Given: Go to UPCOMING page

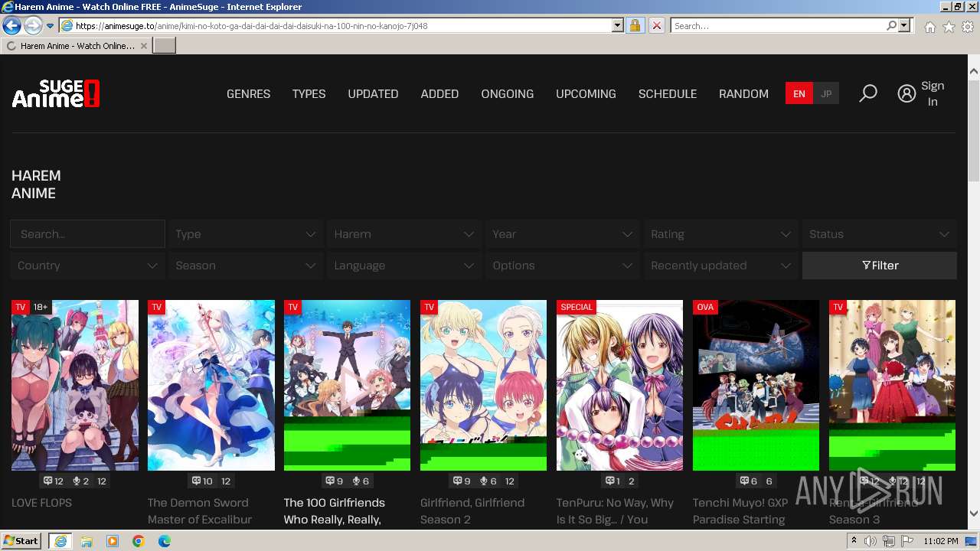Looking at the screenshot, I should pos(586,93).
